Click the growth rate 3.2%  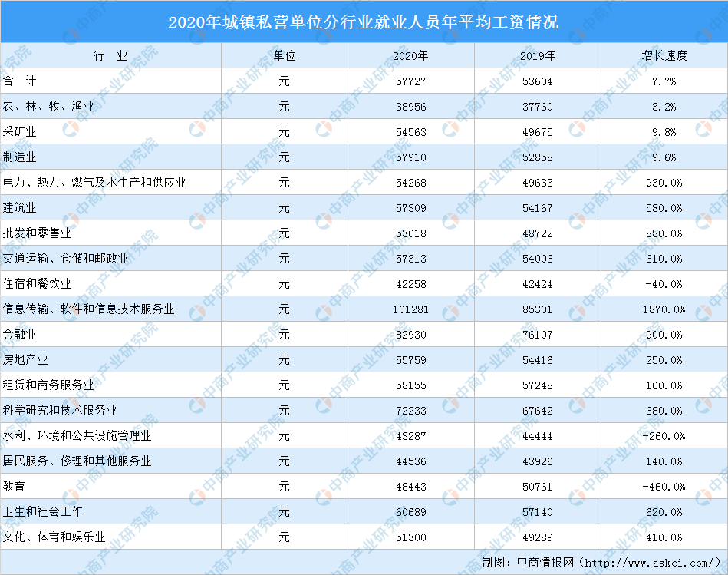point(664,107)
